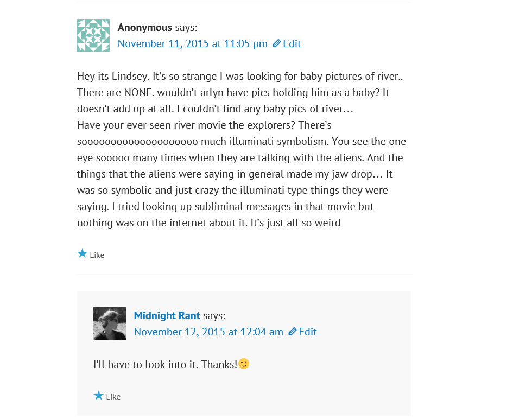Open the November 11, 2015 at 11:05 pm permalink
The height and width of the screenshot is (418, 532).
click(192, 43)
